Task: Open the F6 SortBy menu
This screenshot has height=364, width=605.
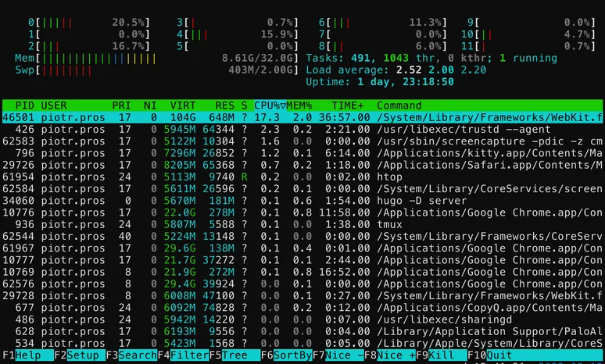Action: point(286,355)
